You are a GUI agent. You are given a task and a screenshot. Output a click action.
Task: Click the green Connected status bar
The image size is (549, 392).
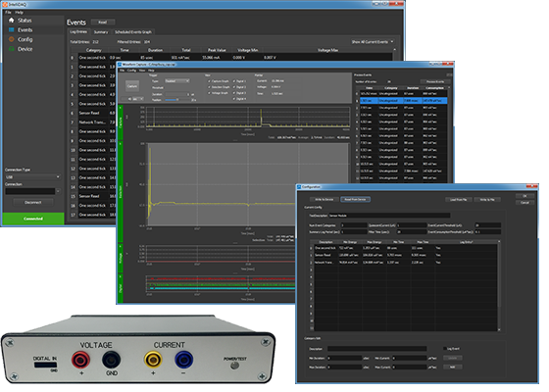pos(33,219)
